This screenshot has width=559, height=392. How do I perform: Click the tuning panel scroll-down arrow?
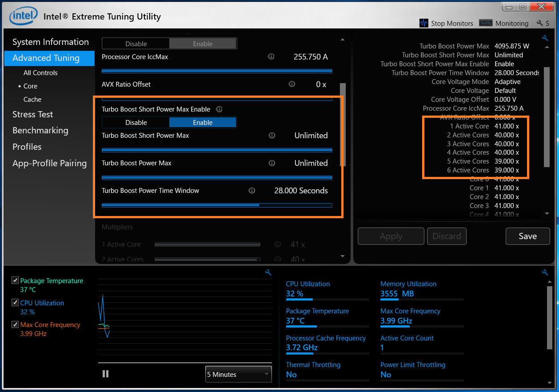342,256
